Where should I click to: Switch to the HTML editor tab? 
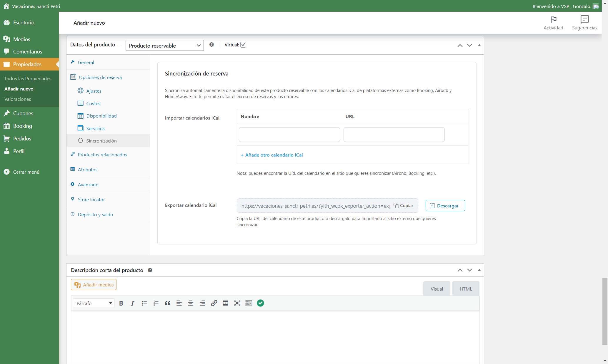(466, 289)
